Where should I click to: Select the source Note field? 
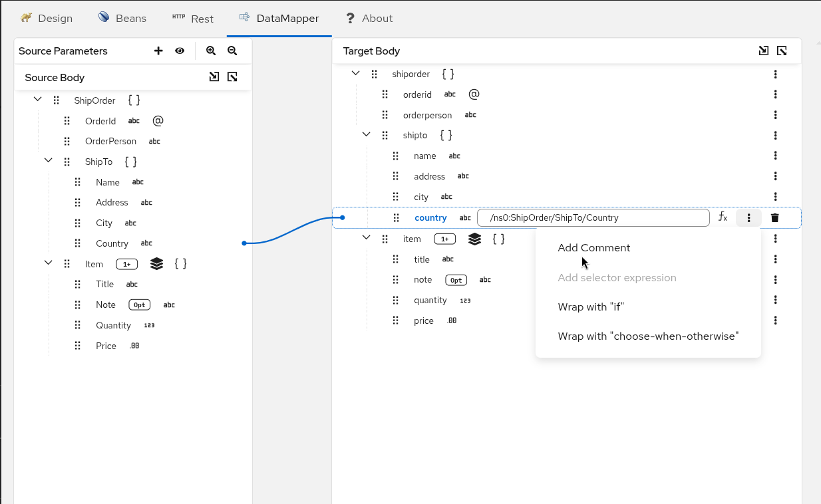[x=106, y=305]
